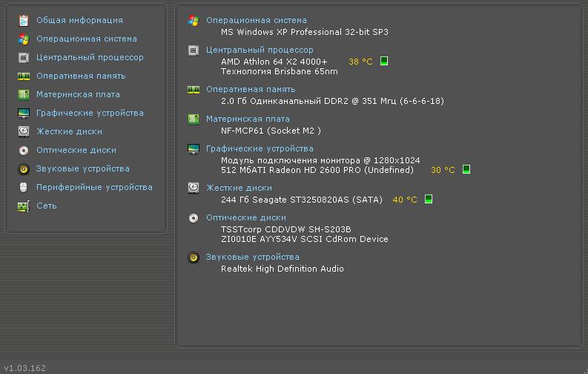This screenshot has height=374, width=588.
Task: Click the Общая информация clipboard icon in sidebar
Action: click(x=24, y=20)
